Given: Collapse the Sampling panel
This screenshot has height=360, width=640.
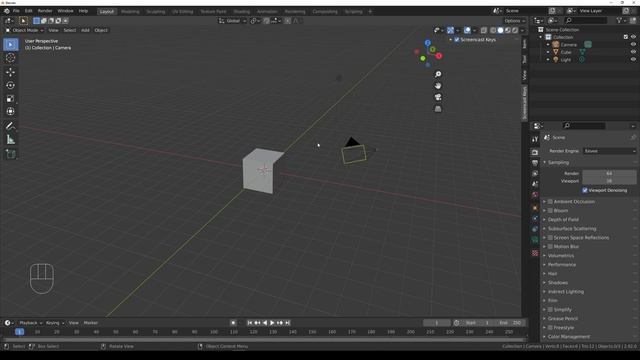Looking at the screenshot, I should pyautogui.click(x=558, y=162).
